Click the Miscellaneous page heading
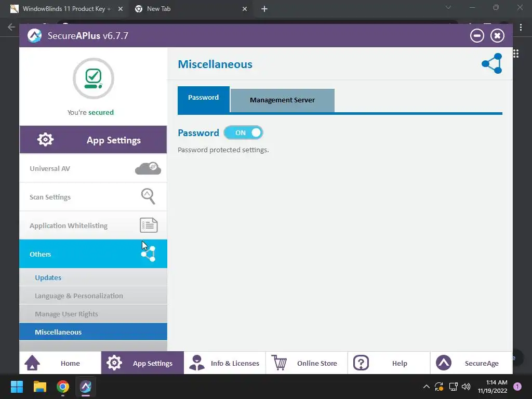 coord(215,64)
